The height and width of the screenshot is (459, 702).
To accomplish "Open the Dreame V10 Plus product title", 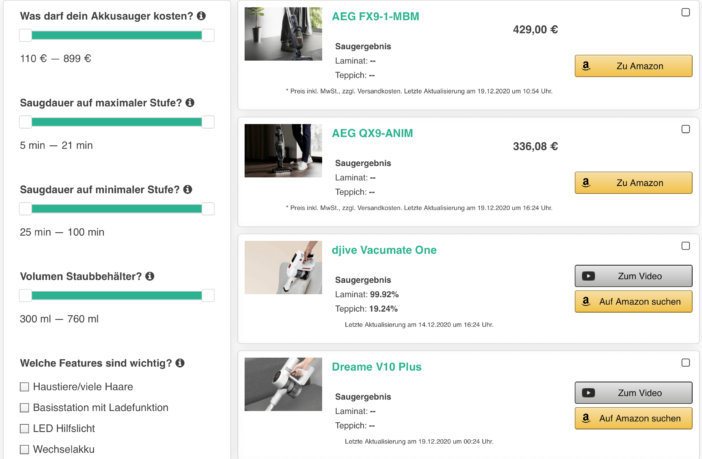I will coord(376,367).
